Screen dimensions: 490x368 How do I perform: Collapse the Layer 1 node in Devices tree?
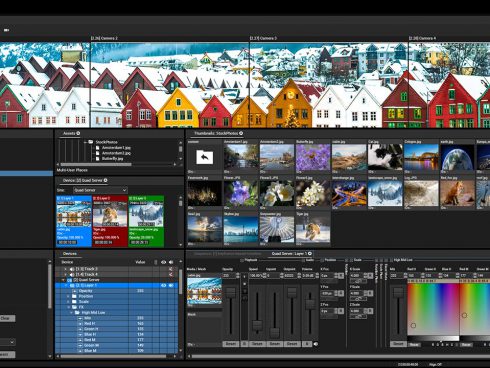pyautogui.click(x=66, y=286)
